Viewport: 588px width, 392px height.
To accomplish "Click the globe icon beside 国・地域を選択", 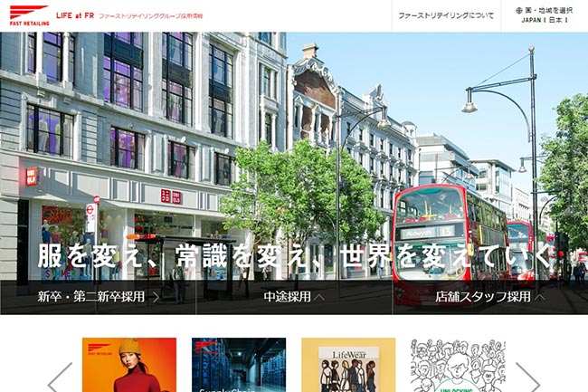I will point(519,11).
